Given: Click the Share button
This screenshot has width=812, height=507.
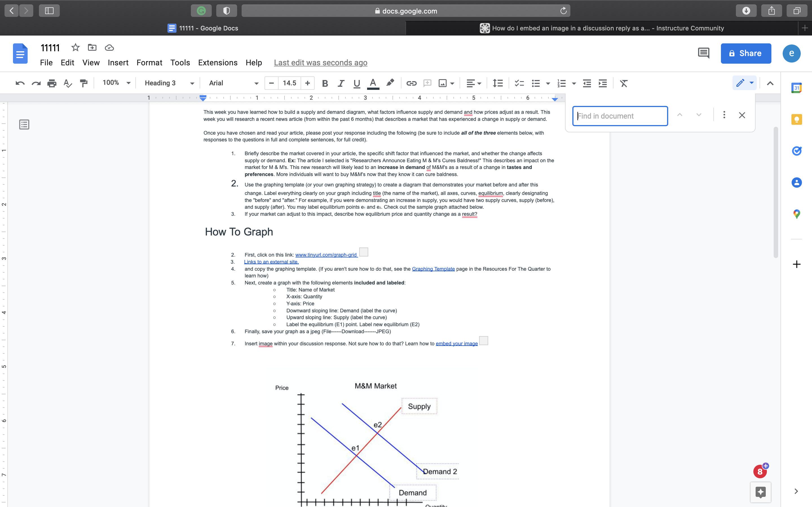Looking at the screenshot, I should tap(745, 53).
